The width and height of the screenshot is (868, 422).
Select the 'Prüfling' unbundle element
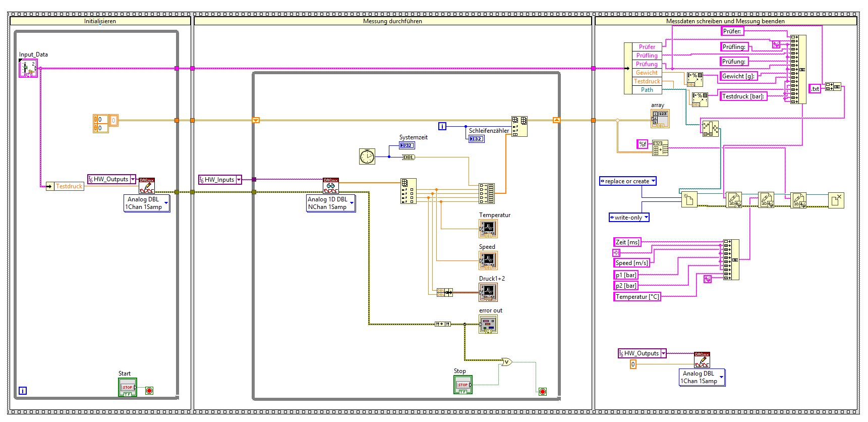(x=647, y=56)
